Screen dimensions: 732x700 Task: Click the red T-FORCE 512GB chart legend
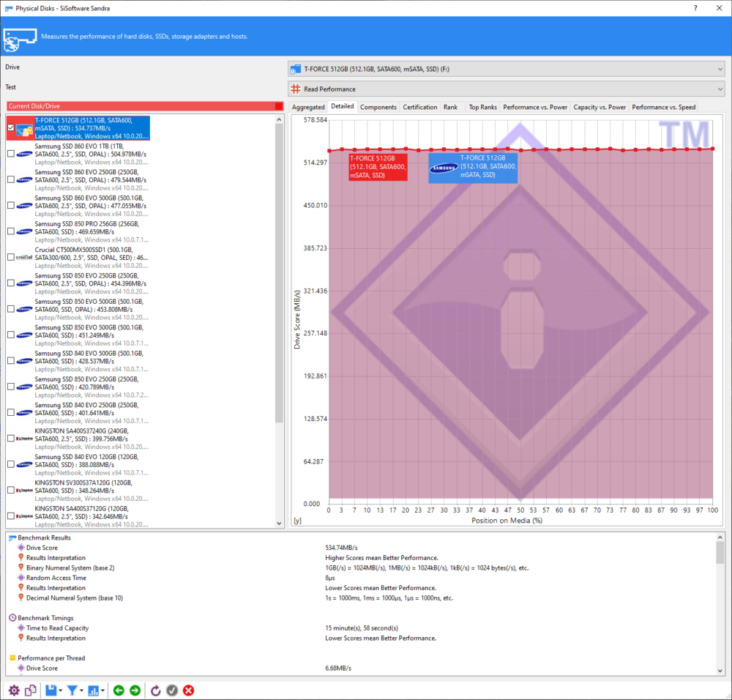click(378, 167)
